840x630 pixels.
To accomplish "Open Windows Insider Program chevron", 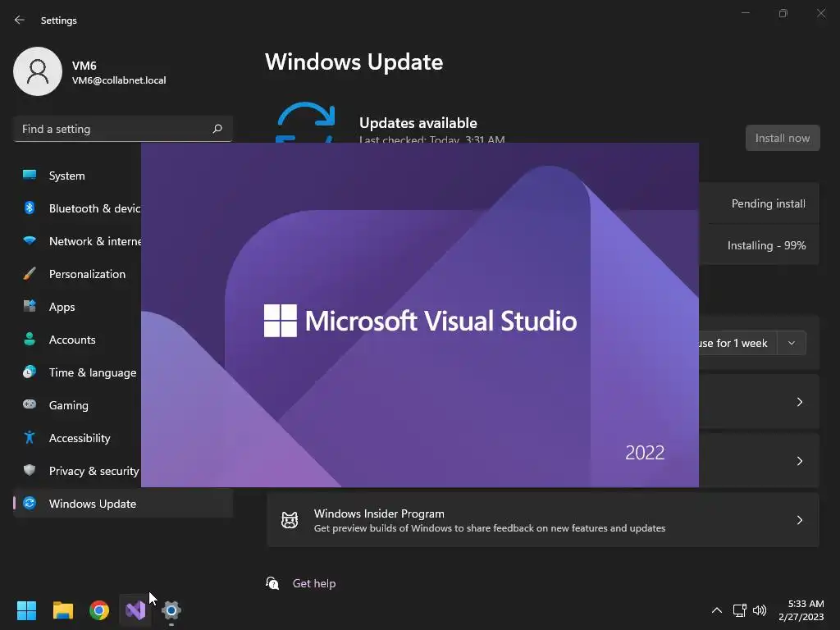I will tap(799, 520).
